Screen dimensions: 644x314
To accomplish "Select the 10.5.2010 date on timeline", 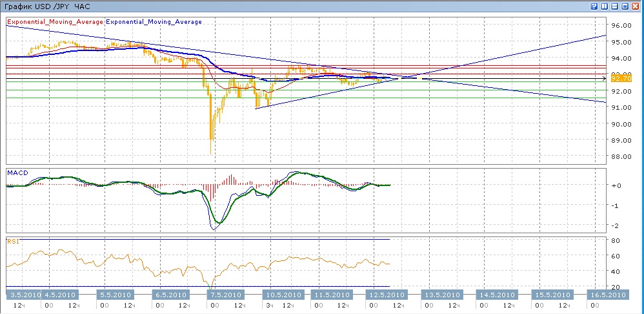I will click(283, 295).
